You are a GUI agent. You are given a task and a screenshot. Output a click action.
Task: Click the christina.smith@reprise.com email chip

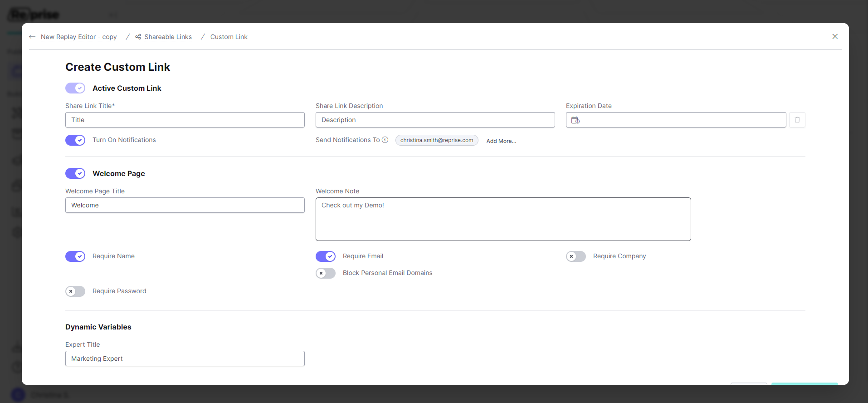click(x=437, y=140)
